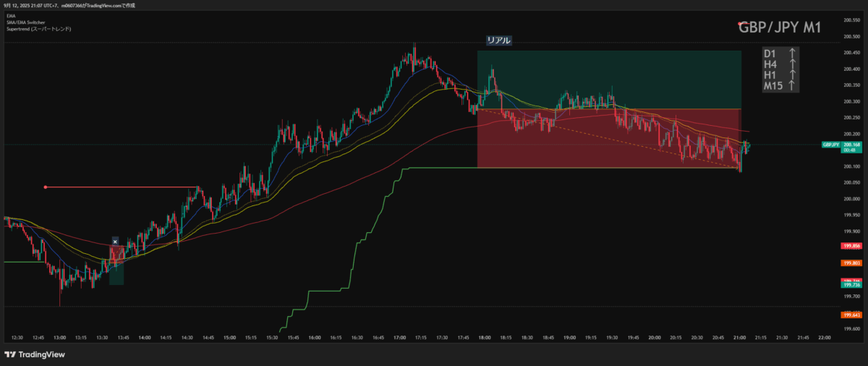Click the small X marker label on chart
The width and height of the screenshot is (868, 366).
click(x=115, y=241)
